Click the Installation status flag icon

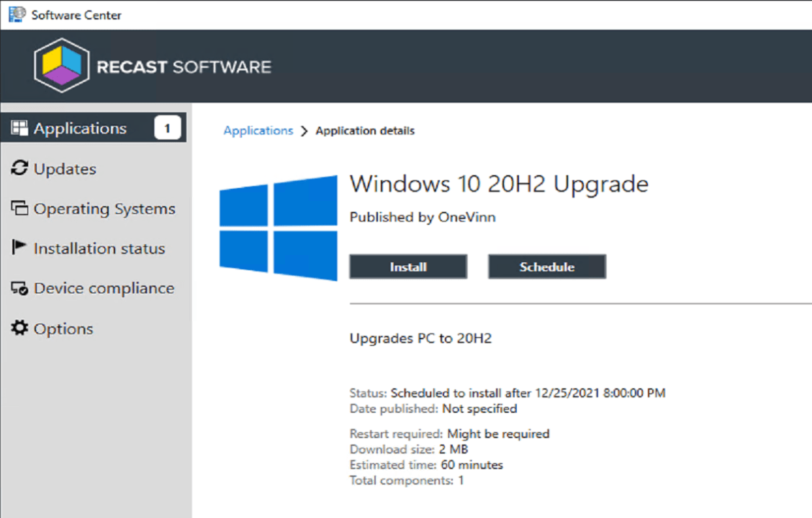[19, 248]
